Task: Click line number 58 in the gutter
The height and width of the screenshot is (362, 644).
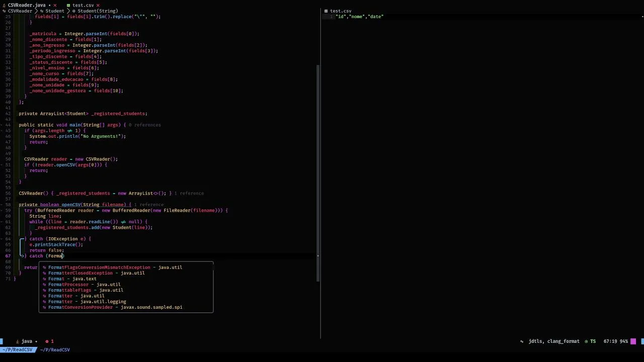Action: point(8,205)
